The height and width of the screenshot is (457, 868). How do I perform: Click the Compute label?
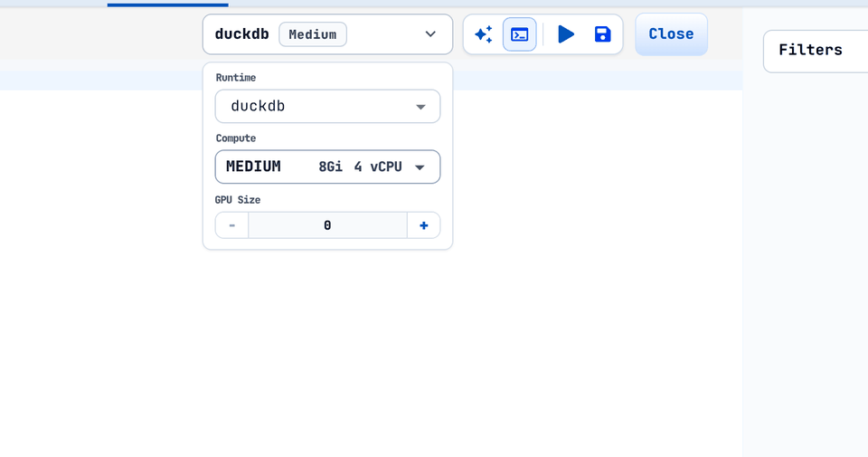click(236, 138)
